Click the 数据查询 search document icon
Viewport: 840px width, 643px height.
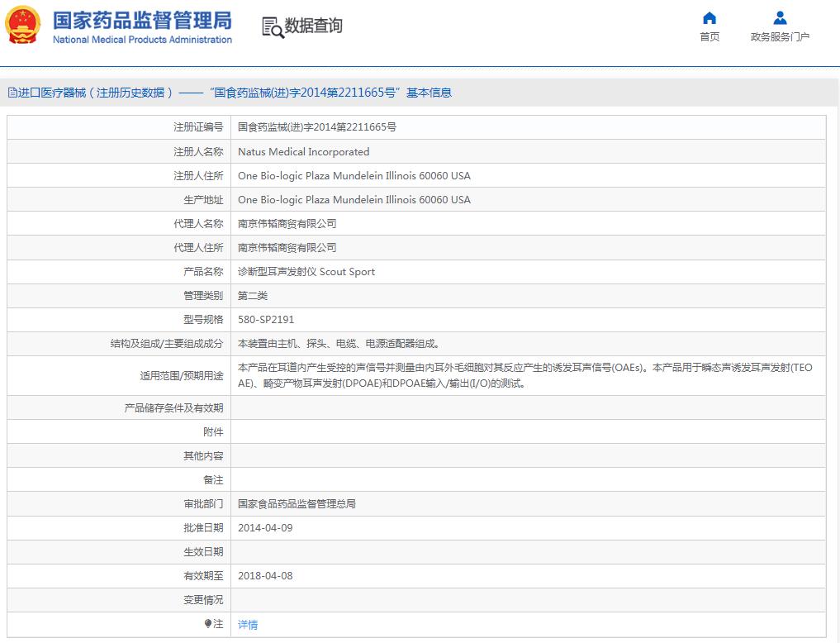[273, 27]
